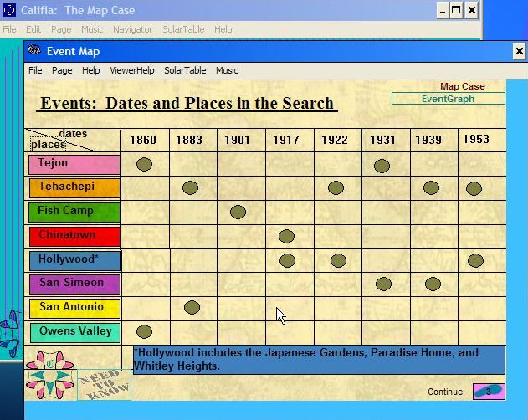528x420 pixels.
Task: Click the red Chinatown place label
Action: click(x=74, y=236)
